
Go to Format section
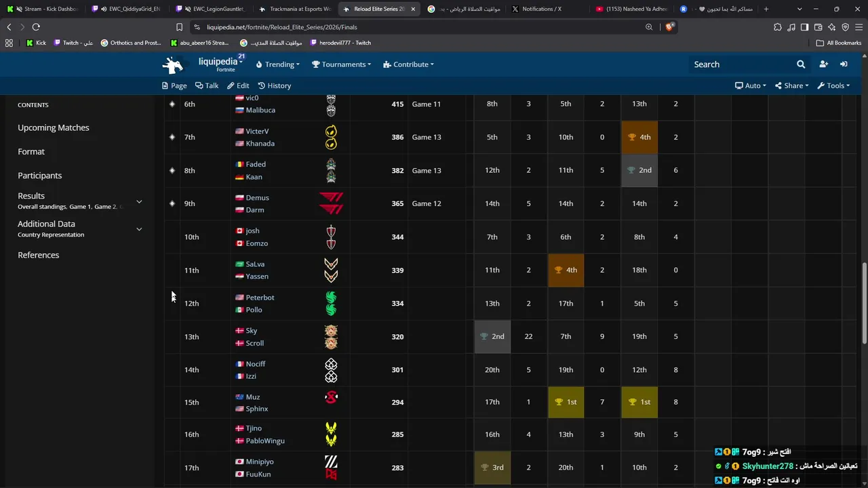pos(31,152)
